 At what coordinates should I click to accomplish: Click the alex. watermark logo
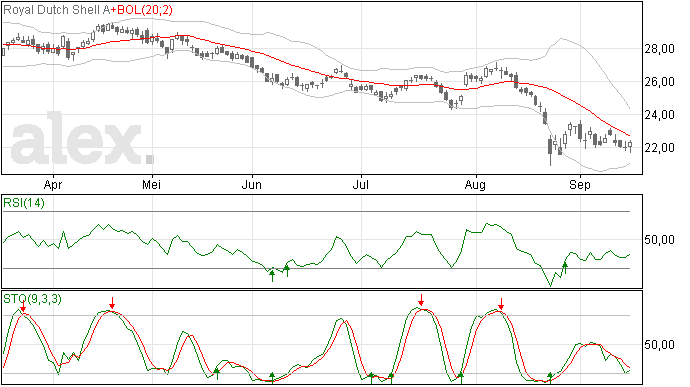(82, 139)
